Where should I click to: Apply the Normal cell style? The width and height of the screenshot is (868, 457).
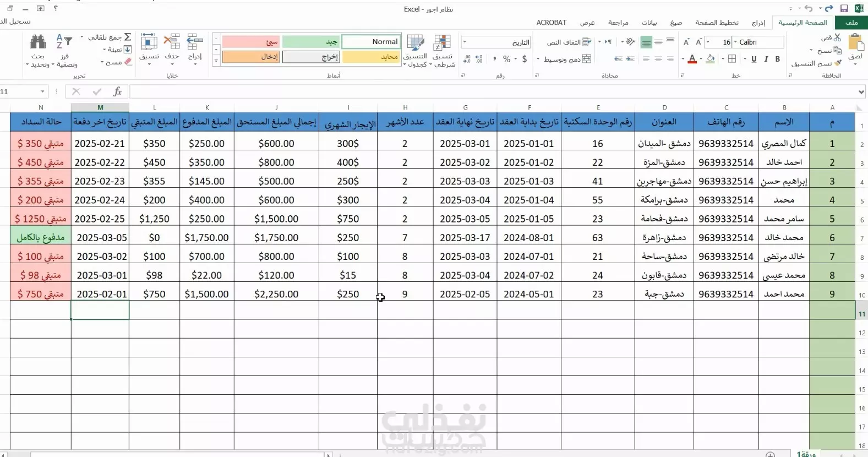(x=371, y=42)
